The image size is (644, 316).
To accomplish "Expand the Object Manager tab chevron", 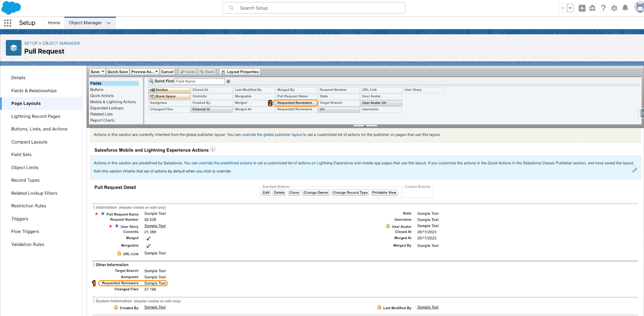I will pyautogui.click(x=109, y=23).
